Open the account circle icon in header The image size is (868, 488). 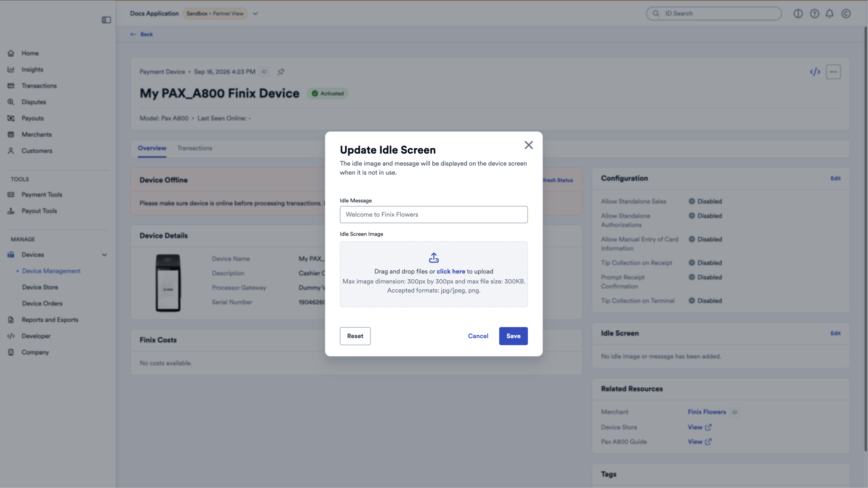click(846, 13)
